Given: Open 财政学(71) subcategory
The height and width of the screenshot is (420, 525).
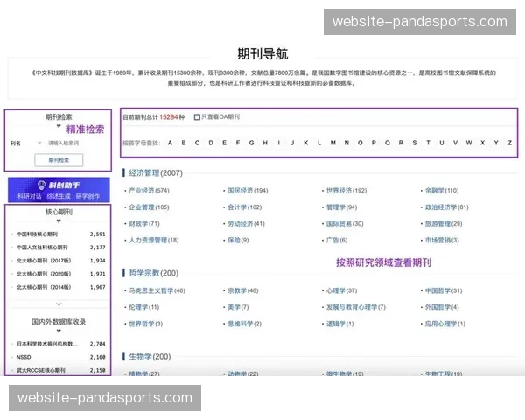Looking at the screenshot, I should point(144,224).
